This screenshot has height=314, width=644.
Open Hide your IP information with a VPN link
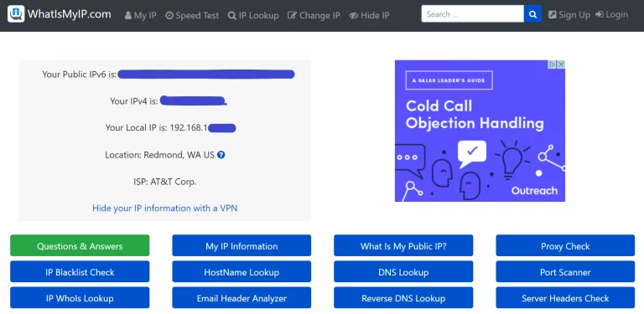[164, 208]
